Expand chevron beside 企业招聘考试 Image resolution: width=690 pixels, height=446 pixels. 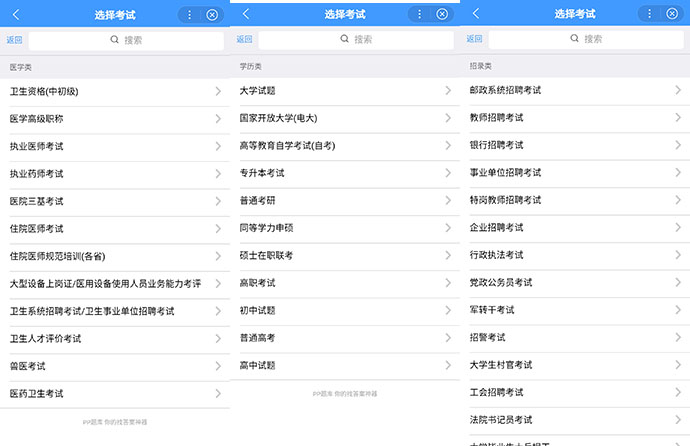[678, 227]
